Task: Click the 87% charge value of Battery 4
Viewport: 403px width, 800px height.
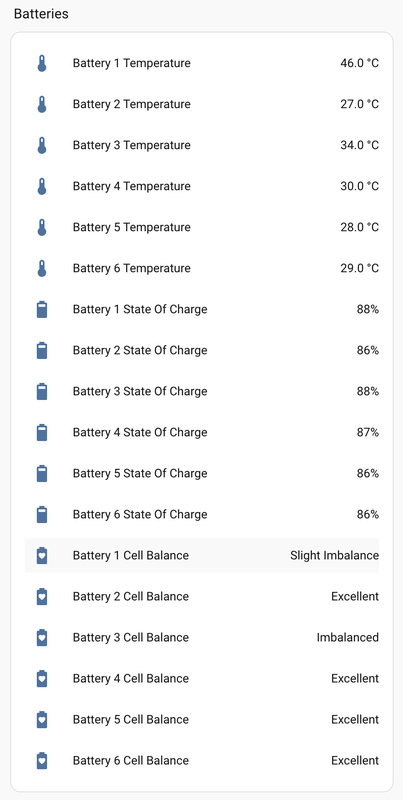Action: click(368, 433)
